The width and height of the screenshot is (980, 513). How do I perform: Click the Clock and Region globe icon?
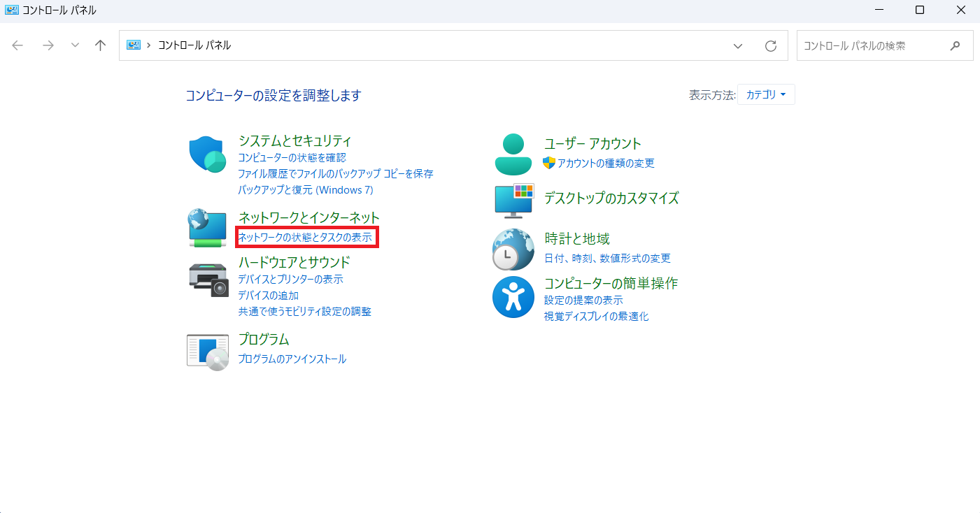(x=513, y=250)
